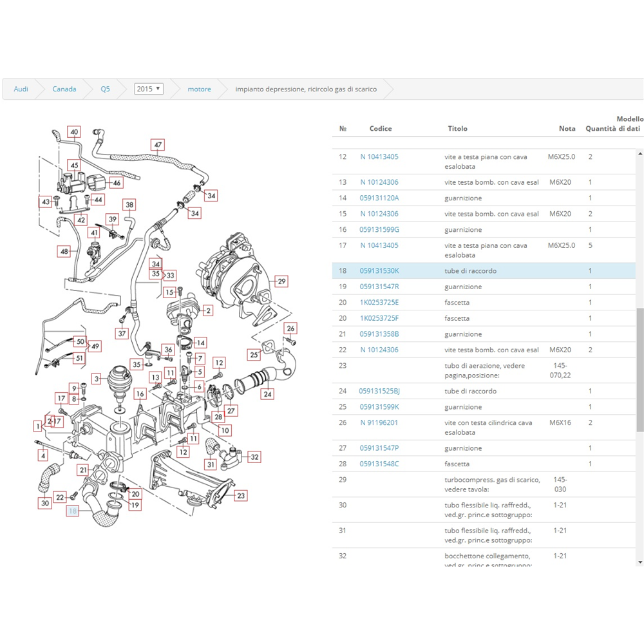Click part code N 91196201
The image size is (644, 644).
pos(379,423)
